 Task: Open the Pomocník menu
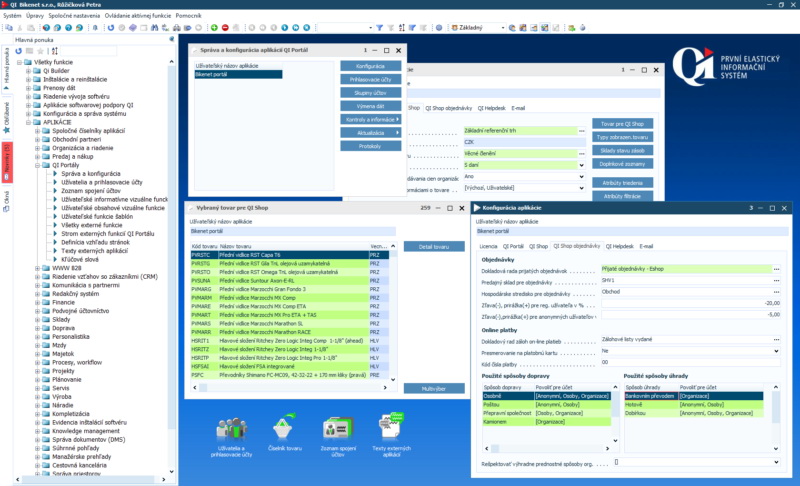(x=188, y=16)
